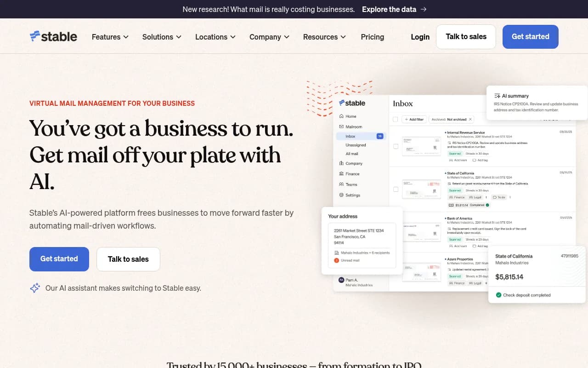Click the $5,815.14 amount on deposit card
Image resolution: width=588 pixels, height=368 pixels.
(x=509, y=277)
